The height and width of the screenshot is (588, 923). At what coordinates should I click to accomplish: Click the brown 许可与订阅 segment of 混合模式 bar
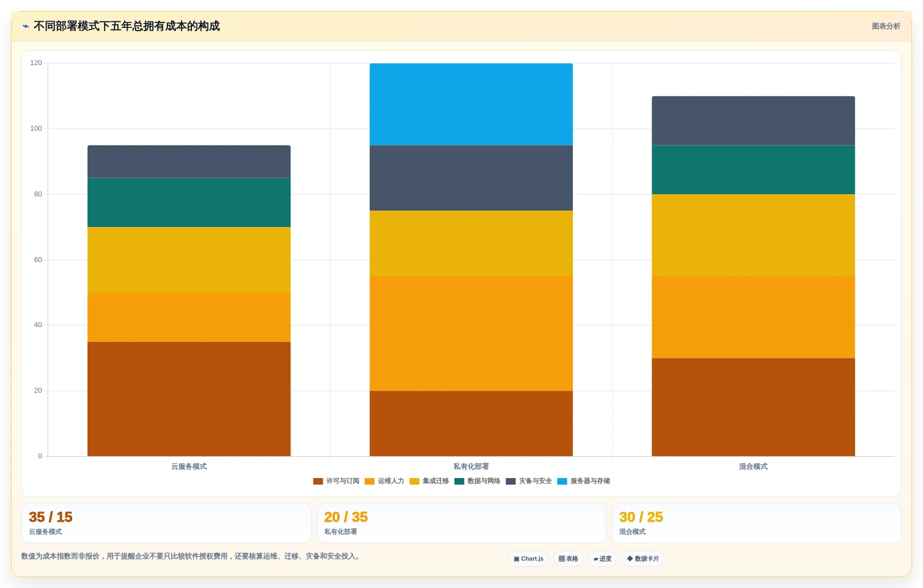click(x=753, y=407)
